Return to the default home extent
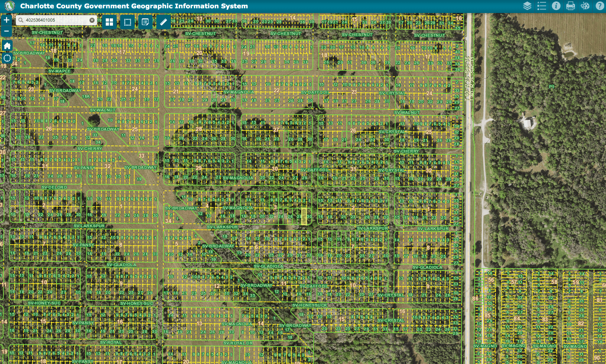The width and height of the screenshot is (606, 364). coord(7,46)
